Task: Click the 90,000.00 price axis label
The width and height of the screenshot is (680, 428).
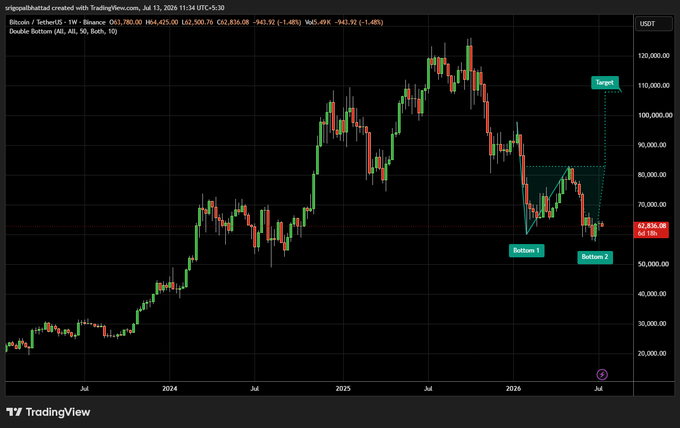Action: click(652, 145)
